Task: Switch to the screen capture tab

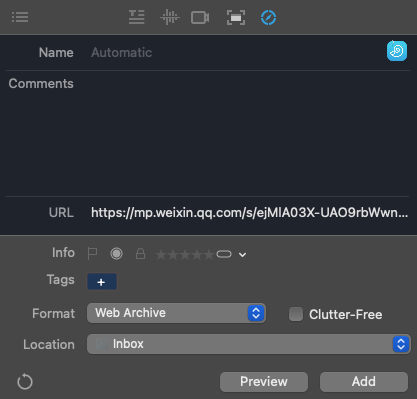Action: [236, 18]
